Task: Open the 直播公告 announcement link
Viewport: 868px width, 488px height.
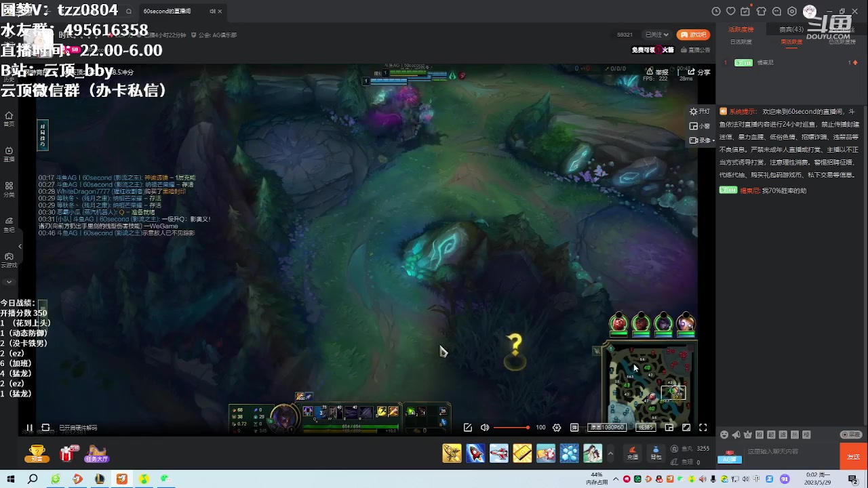Action: tap(696, 49)
